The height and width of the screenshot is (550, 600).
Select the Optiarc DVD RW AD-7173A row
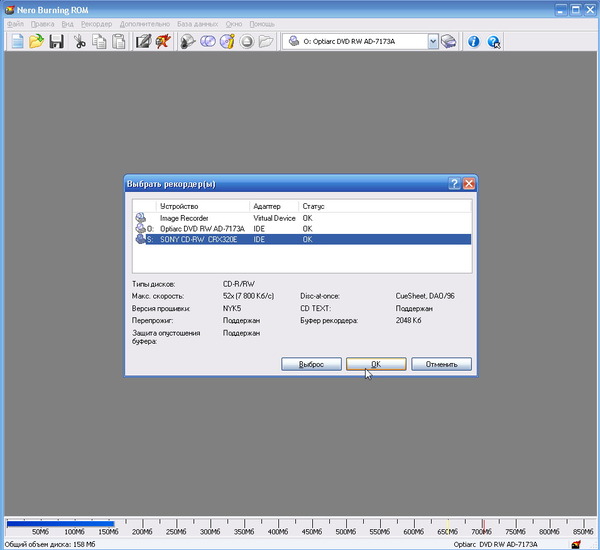pos(302,228)
